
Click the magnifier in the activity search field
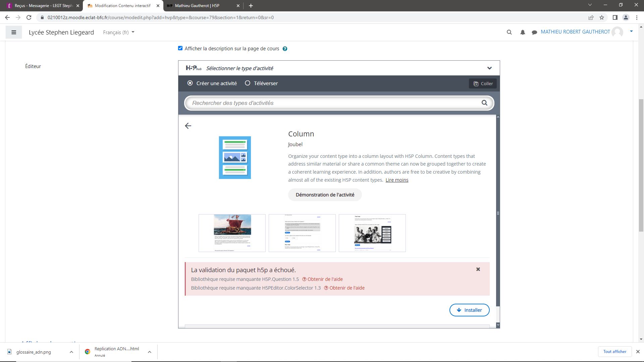coord(484,103)
